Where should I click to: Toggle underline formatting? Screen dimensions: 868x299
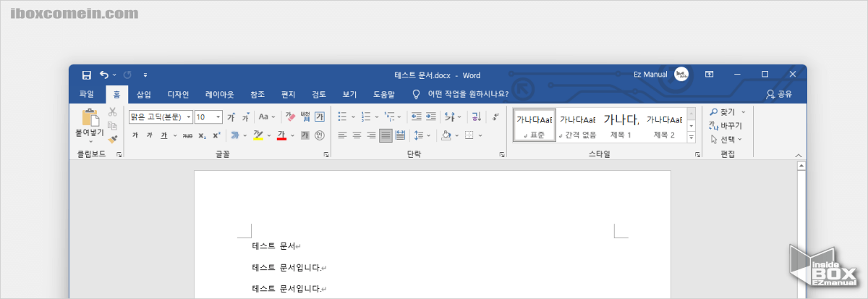[x=164, y=135]
